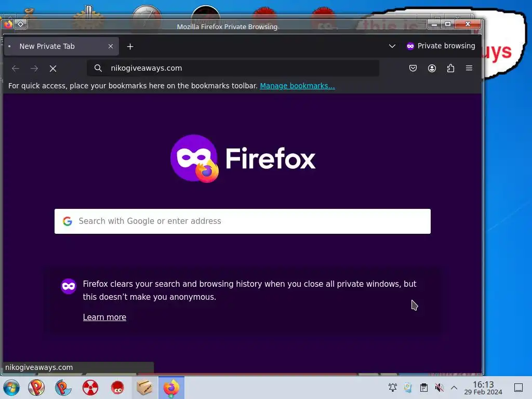The height and width of the screenshot is (399, 532).
Task: Select the Firefox taskbar button
Action: click(x=171, y=388)
